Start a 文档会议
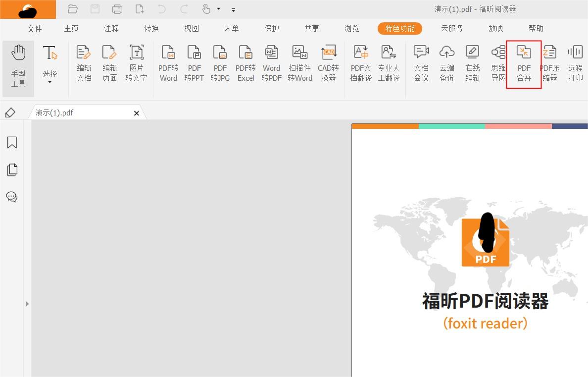The image size is (588, 377). coord(421,63)
